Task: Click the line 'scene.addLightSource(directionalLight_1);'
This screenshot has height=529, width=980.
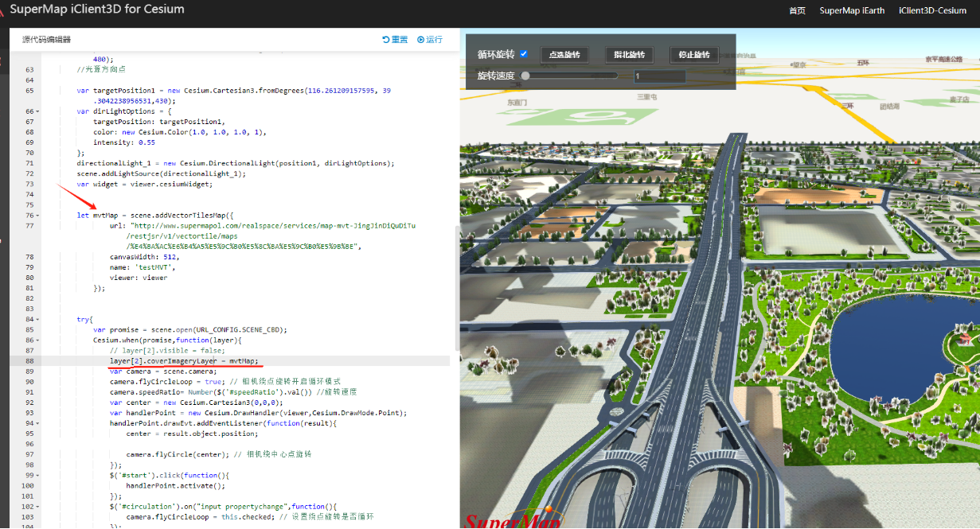Action: [162, 173]
